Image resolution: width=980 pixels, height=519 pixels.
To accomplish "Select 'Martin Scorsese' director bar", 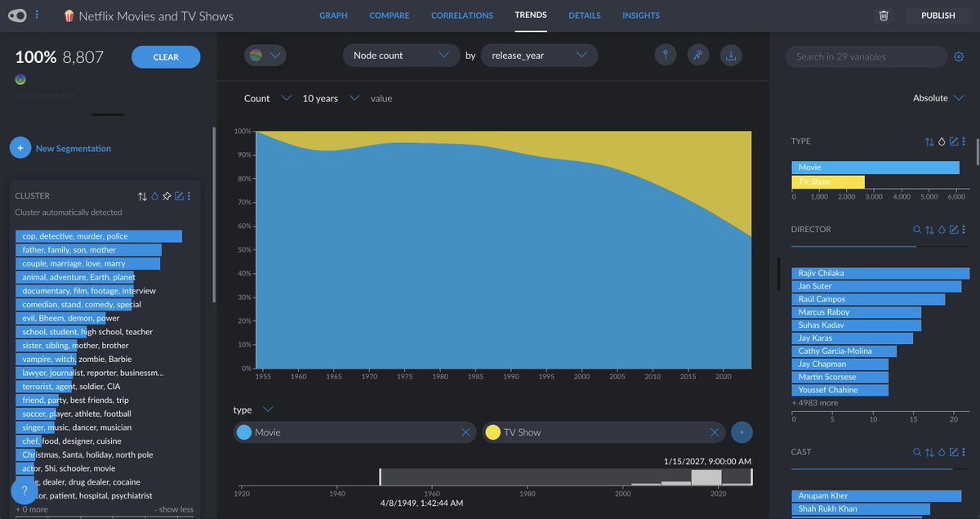I will (840, 377).
